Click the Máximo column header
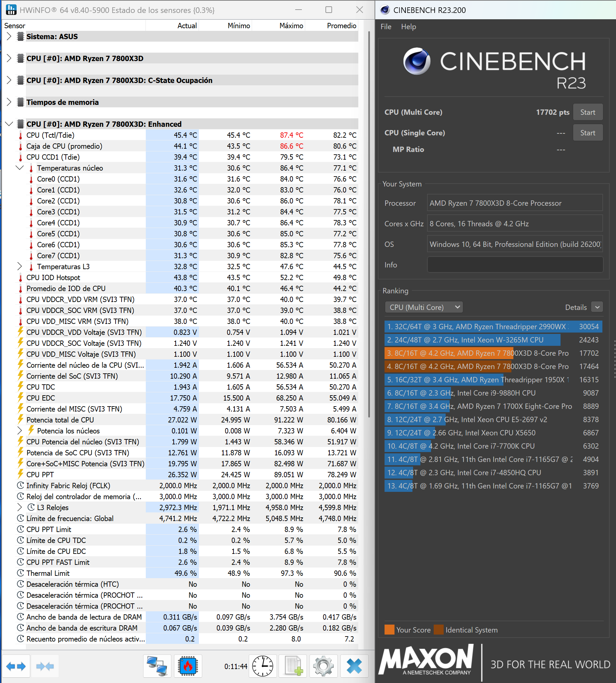 pyautogui.click(x=279, y=26)
